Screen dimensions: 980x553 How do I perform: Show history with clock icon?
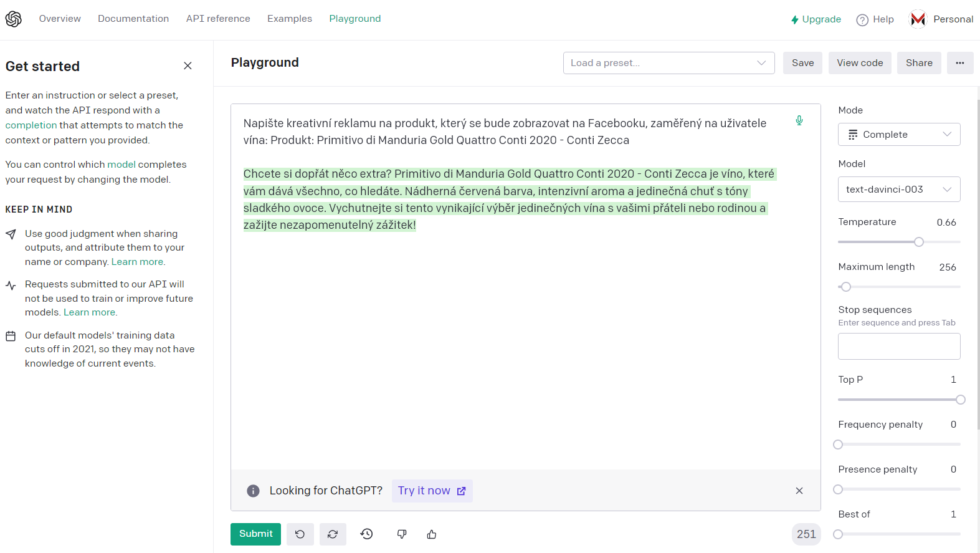[x=367, y=534]
